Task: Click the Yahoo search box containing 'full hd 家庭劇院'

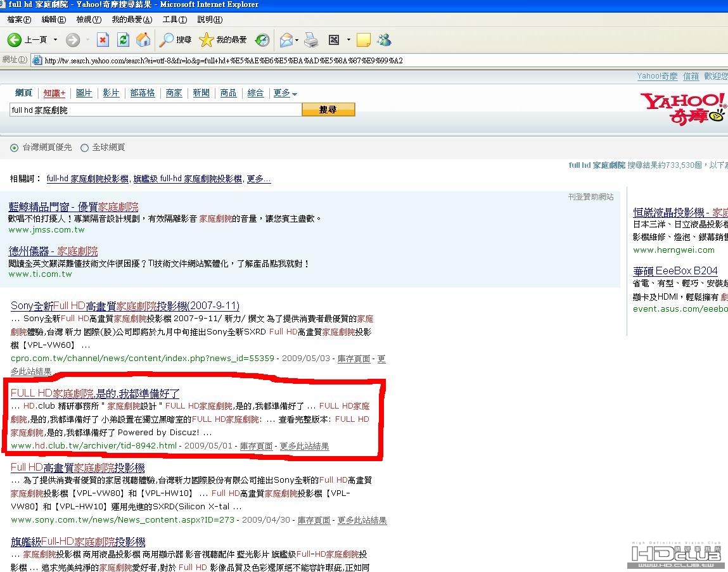Action: click(x=155, y=110)
